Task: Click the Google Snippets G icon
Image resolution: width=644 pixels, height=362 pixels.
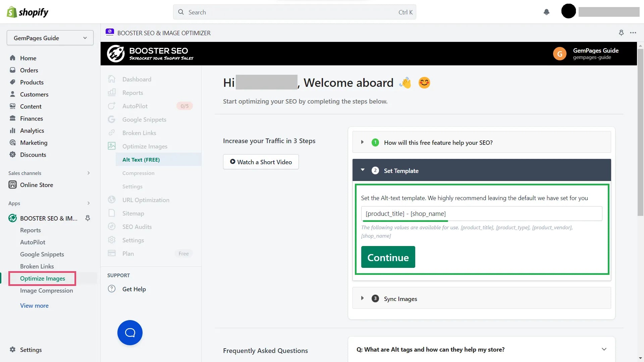Action: (112, 119)
